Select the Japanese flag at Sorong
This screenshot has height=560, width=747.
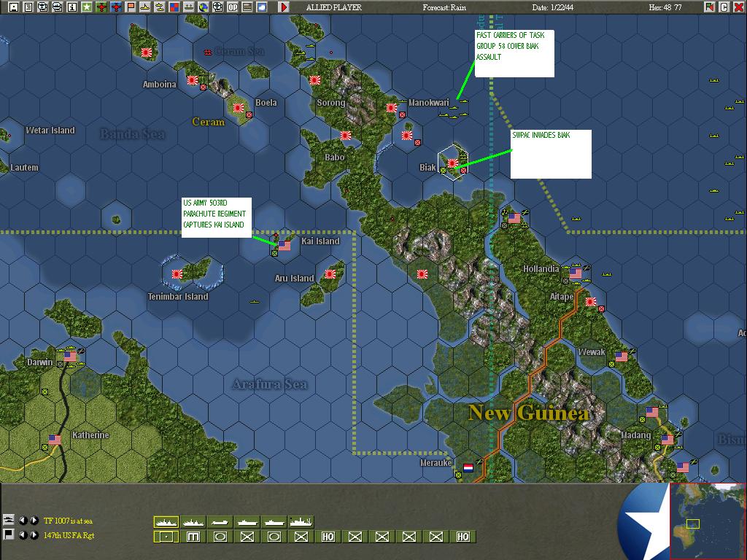point(315,80)
